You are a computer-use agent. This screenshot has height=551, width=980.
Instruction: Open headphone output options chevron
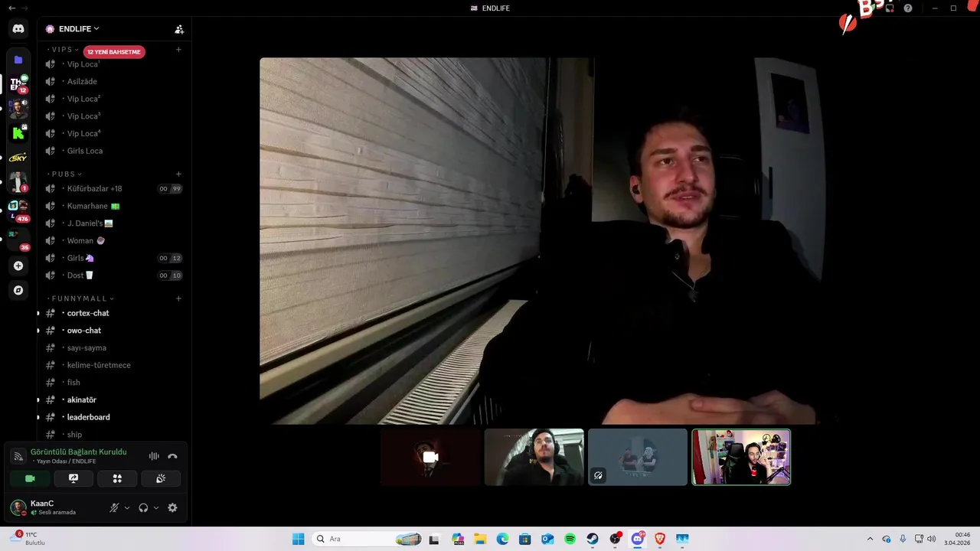[x=156, y=507]
